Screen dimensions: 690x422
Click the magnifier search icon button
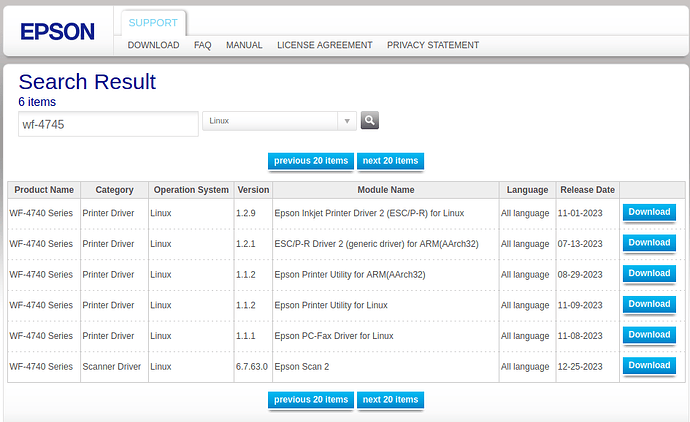click(x=370, y=121)
